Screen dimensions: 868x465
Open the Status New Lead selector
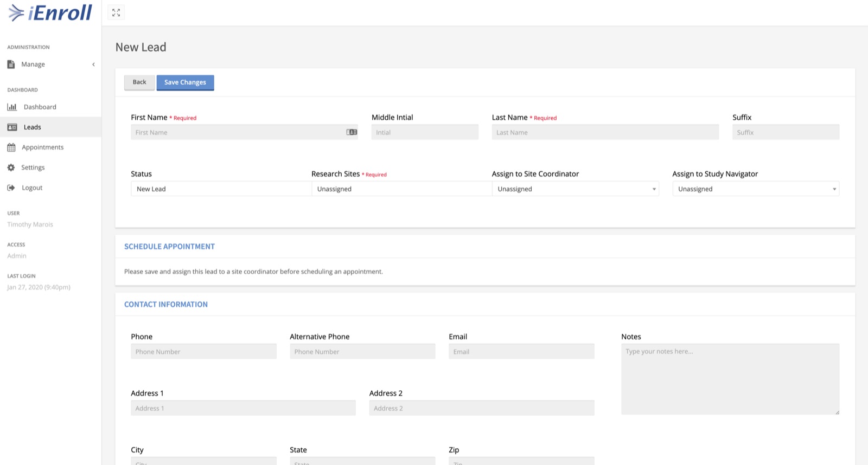click(x=221, y=189)
